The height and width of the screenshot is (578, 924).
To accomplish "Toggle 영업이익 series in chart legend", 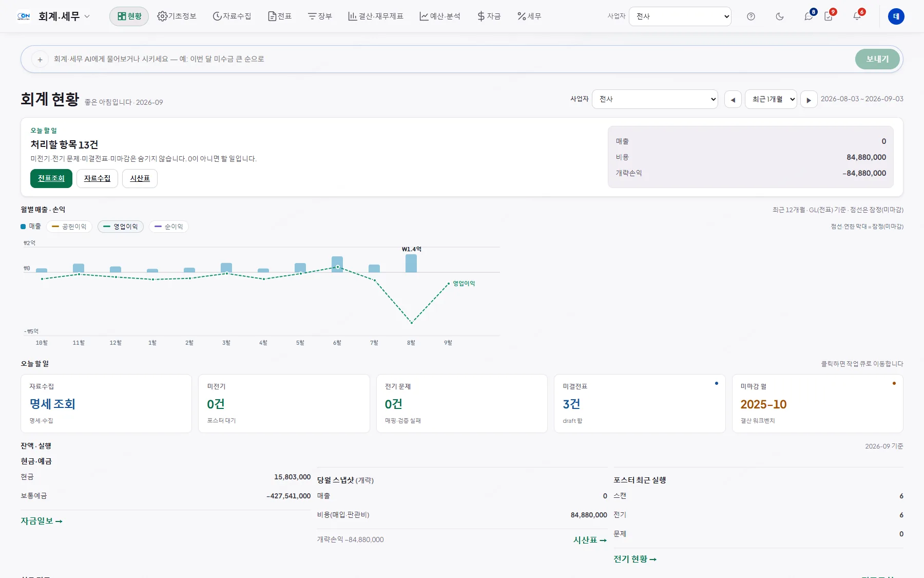I will coord(121,227).
